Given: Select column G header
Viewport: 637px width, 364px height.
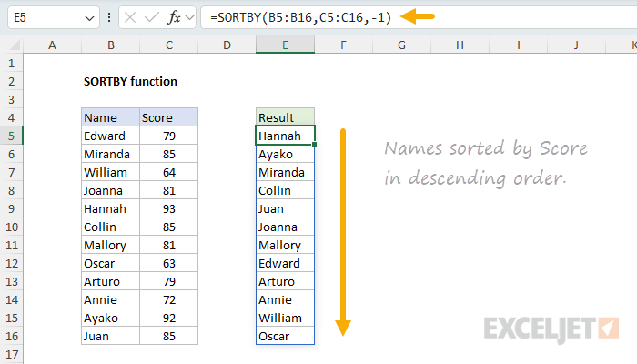Looking at the screenshot, I should coord(402,45).
